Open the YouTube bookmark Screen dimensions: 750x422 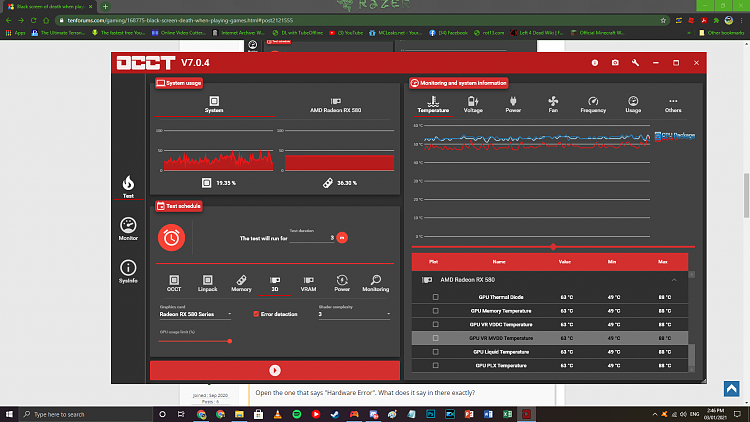click(346, 33)
